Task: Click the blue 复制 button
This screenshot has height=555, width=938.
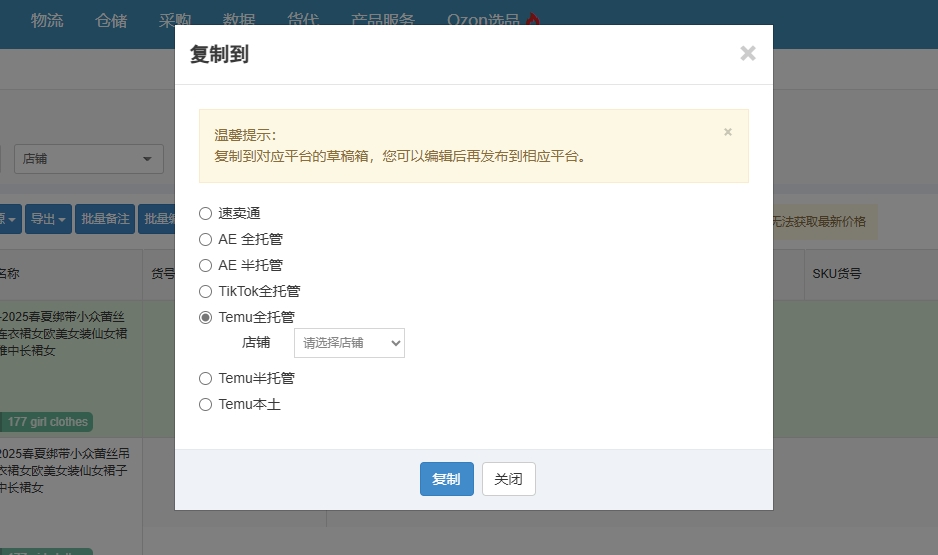Action: point(446,479)
